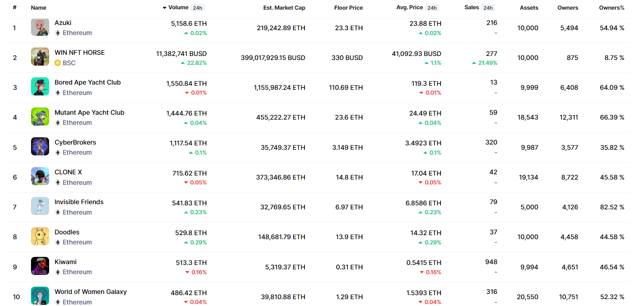Select the CLONE X avatar image

[40, 176]
